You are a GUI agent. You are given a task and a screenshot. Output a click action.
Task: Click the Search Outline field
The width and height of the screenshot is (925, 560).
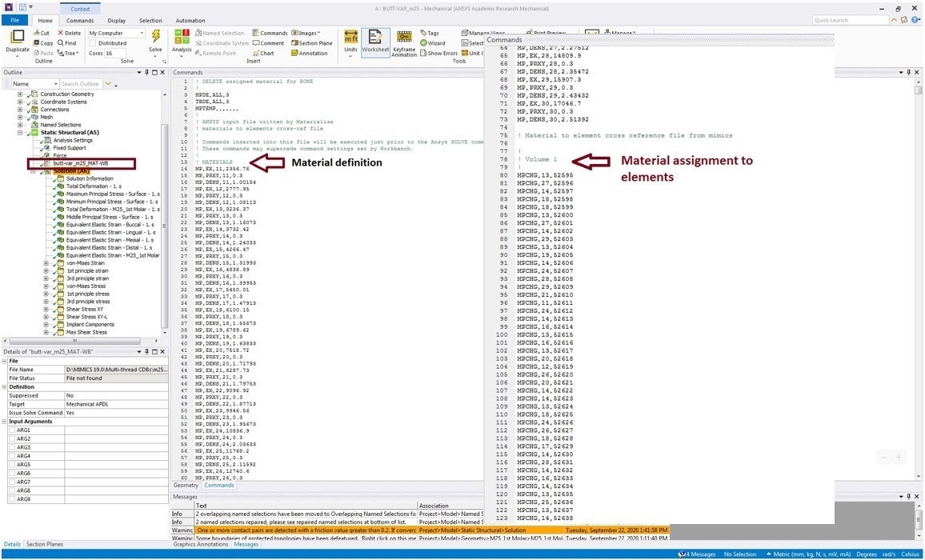[81, 84]
